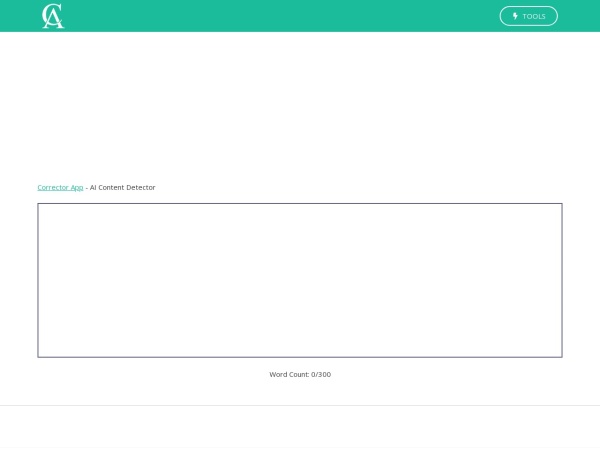Image resolution: width=600 pixels, height=450 pixels.
Task: Click the word "TOOLS" in the header button
Action: [x=534, y=16]
